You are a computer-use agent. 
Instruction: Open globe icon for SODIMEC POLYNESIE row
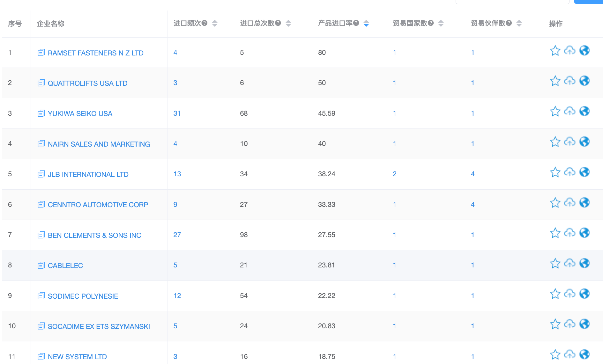[584, 294]
